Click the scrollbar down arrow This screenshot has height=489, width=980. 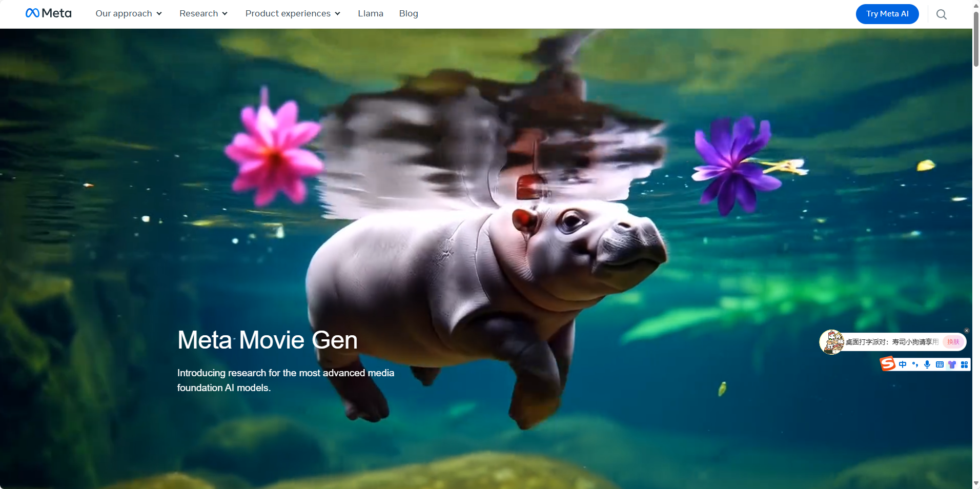click(976, 483)
